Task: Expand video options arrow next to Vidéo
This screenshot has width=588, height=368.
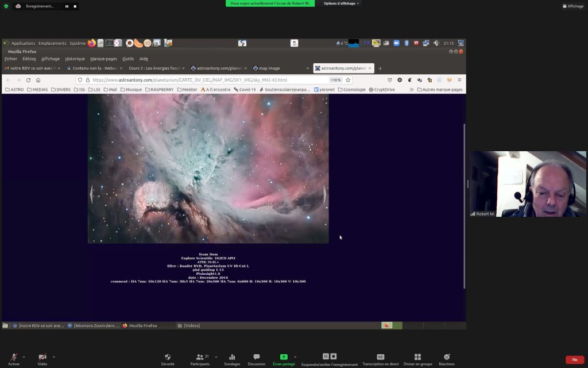Action: 53,356
